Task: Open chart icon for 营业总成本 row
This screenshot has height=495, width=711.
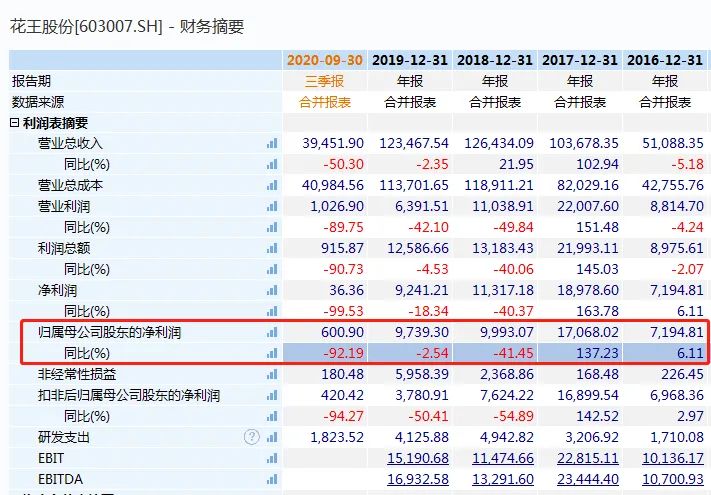Action: [272, 185]
